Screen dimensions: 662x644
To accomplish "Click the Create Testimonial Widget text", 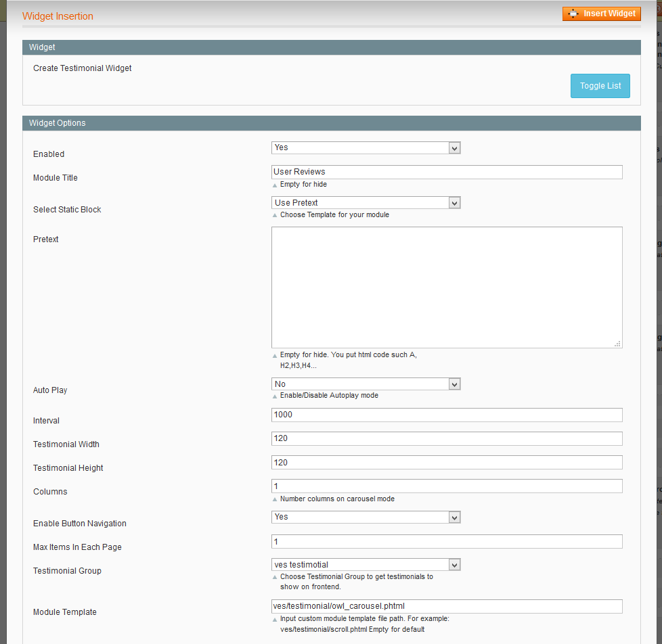I will [83, 68].
